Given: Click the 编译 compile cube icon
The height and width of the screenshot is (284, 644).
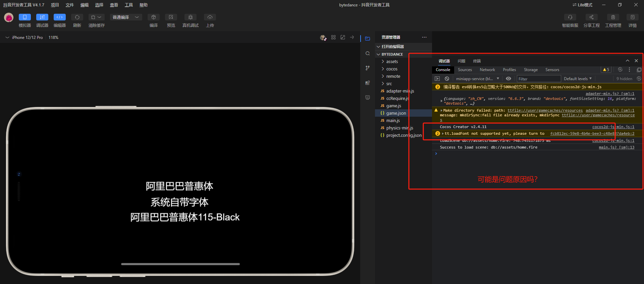Looking at the screenshot, I should tap(154, 17).
